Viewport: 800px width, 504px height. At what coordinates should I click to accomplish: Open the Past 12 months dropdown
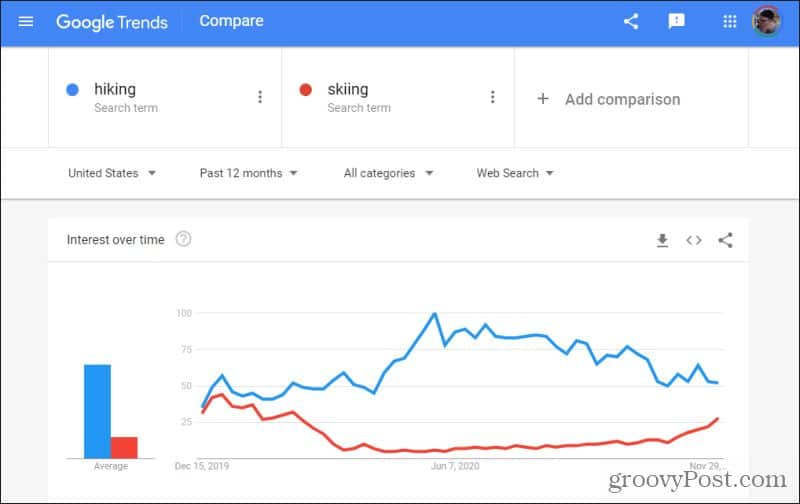coord(249,173)
